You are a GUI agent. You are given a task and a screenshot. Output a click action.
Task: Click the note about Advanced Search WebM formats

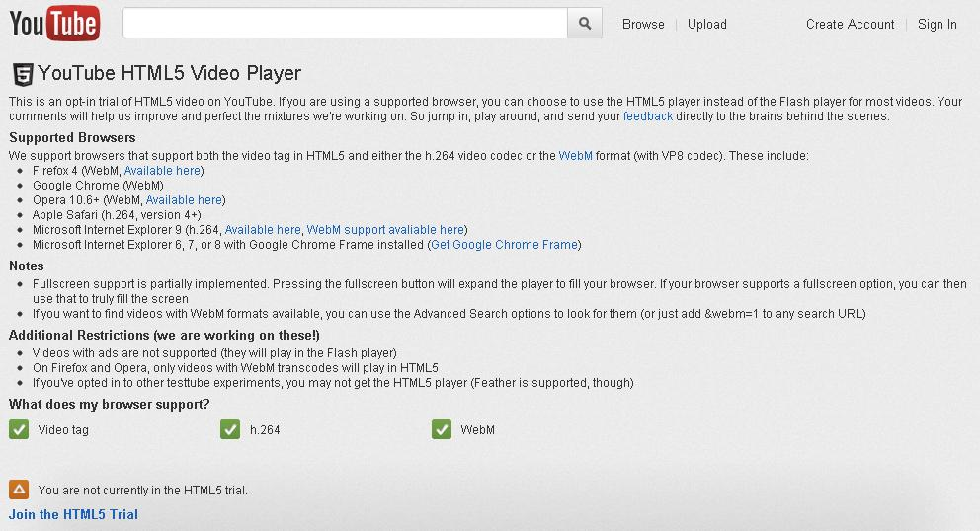(449, 314)
